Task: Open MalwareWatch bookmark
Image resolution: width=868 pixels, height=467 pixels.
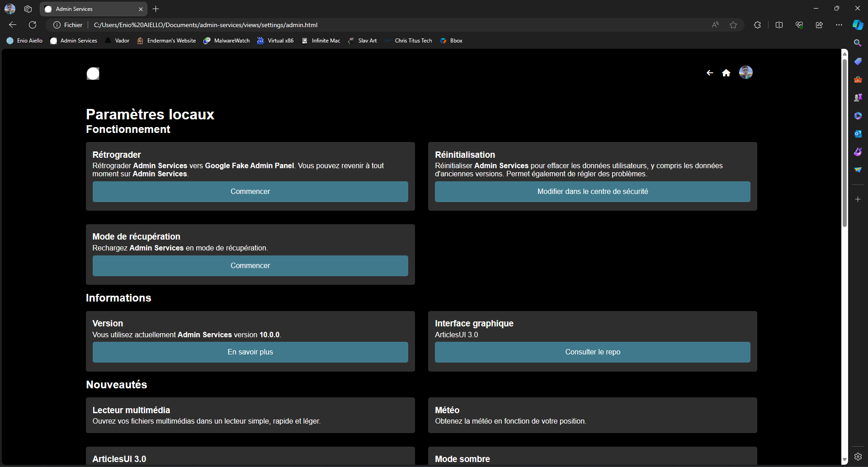Action: [x=226, y=41]
